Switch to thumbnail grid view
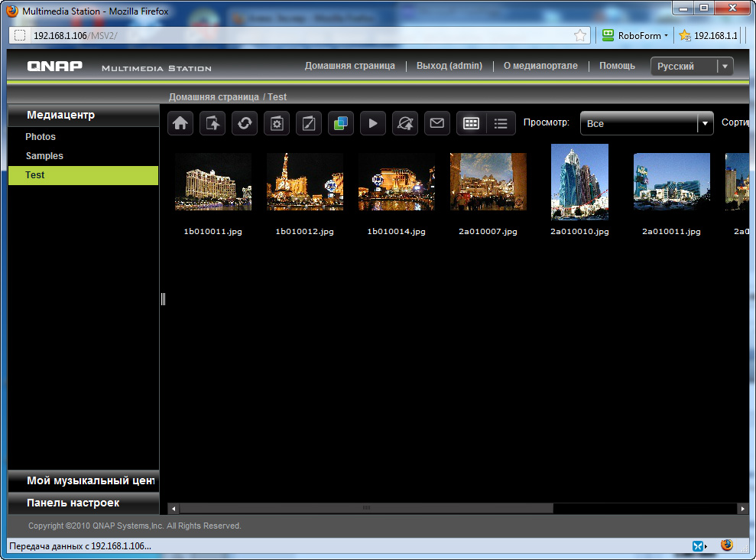This screenshot has width=756, height=560. click(x=471, y=123)
